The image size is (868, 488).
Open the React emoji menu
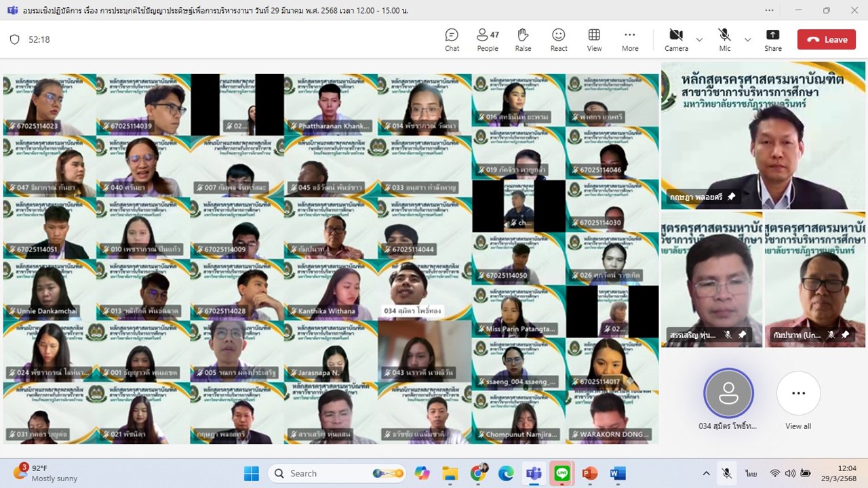point(559,40)
